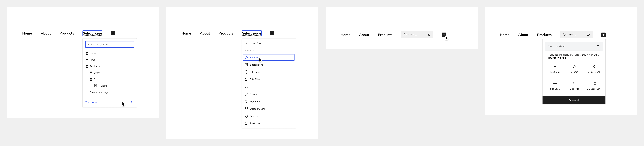Click the Search or type URL field

(110, 44)
